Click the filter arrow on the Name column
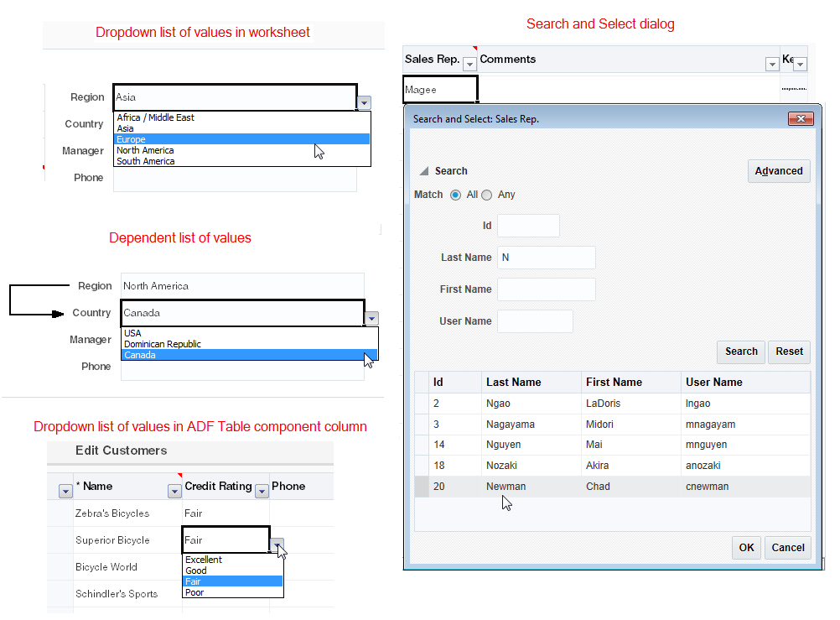 [x=174, y=491]
